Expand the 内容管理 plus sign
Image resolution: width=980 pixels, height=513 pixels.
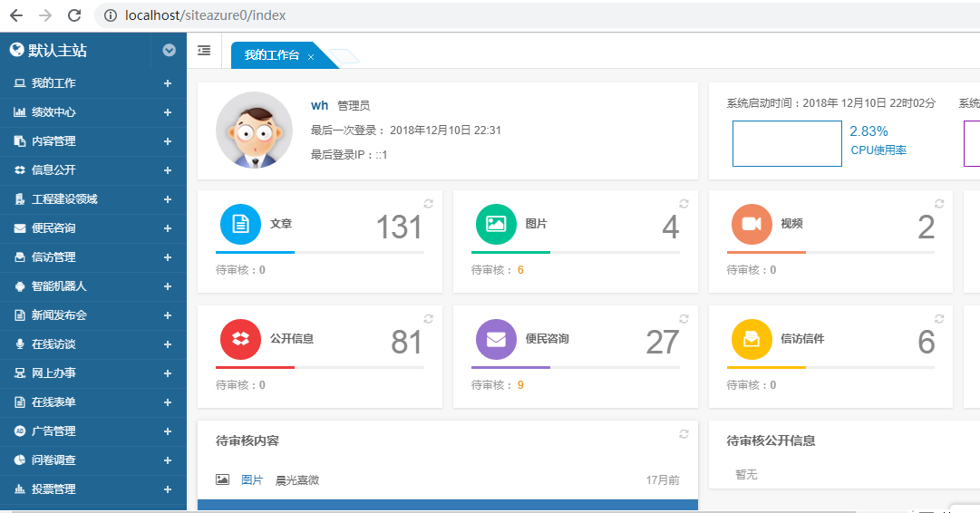168,141
